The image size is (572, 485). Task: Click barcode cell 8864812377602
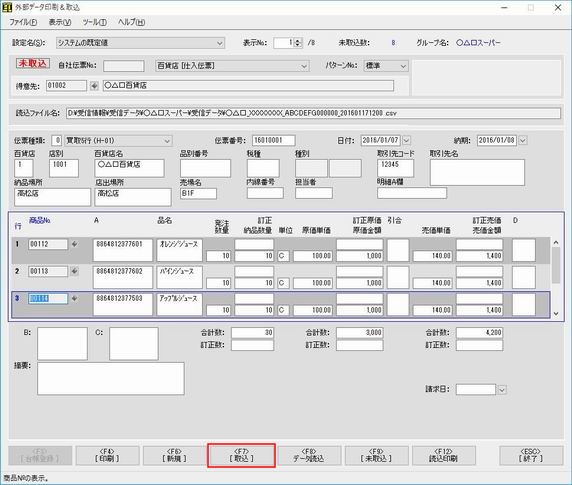click(123, 277)
